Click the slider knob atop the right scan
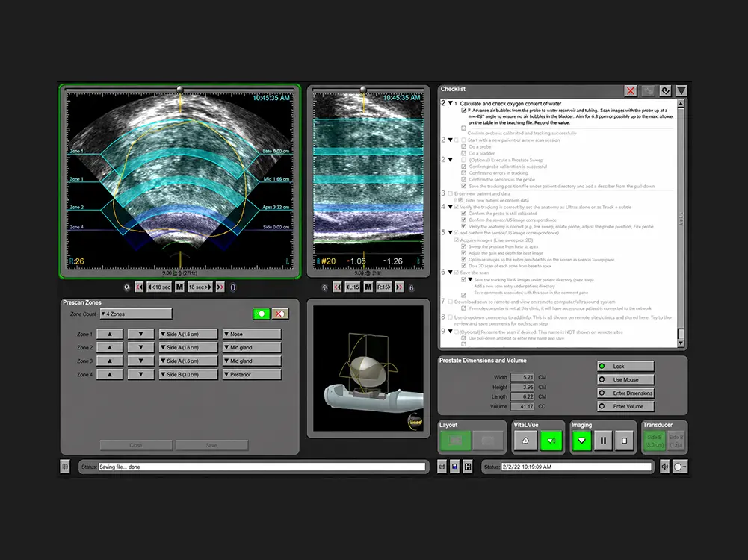The width and height of the screenshot is (748, 560). [x=363, y=89]
